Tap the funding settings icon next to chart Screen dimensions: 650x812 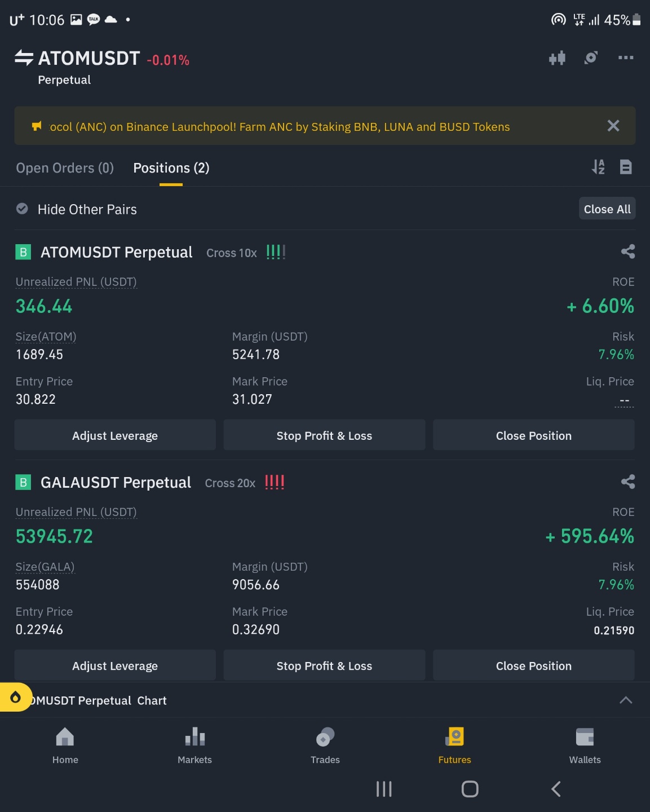click(x=591, y=58)
